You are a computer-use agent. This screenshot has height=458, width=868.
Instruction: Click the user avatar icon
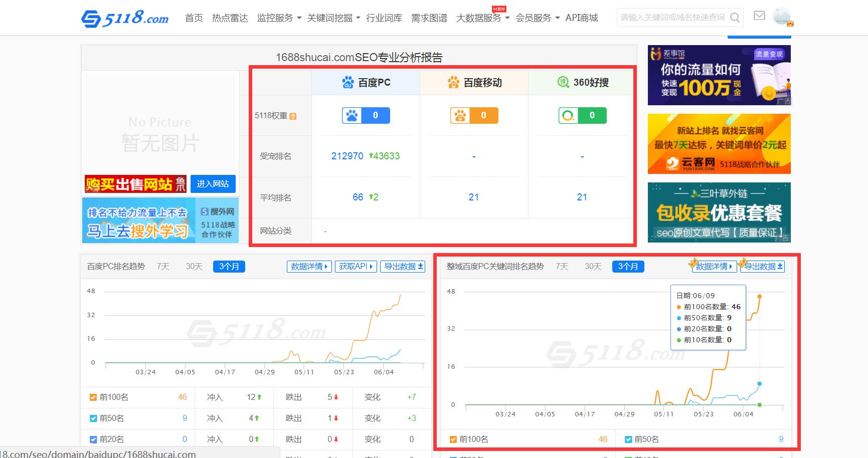(781, 17)
